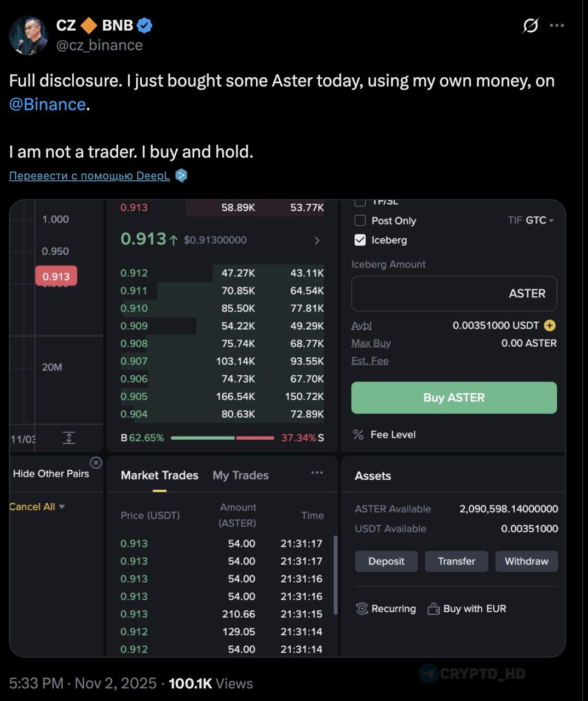Screen dimensions: 588x701
Task: Click the Recurring buy icon
Action: 362,608
